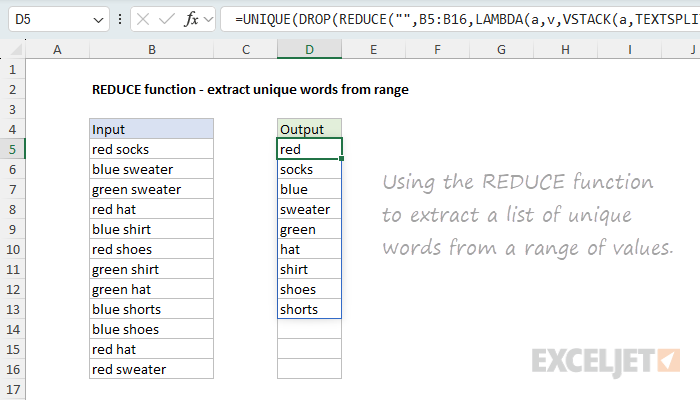Click the 'Input' header cell
The width and height of the screenshot is (700, 400).
152,129
